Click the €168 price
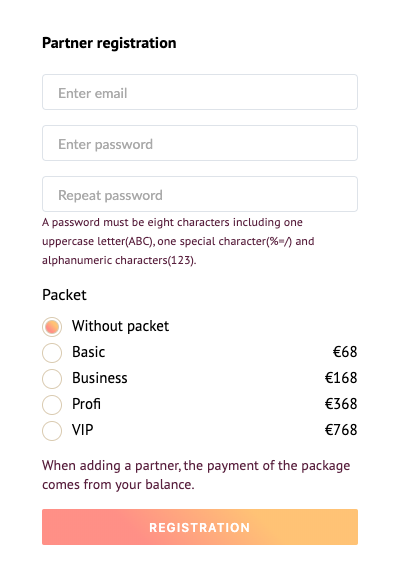 point(341,378)
